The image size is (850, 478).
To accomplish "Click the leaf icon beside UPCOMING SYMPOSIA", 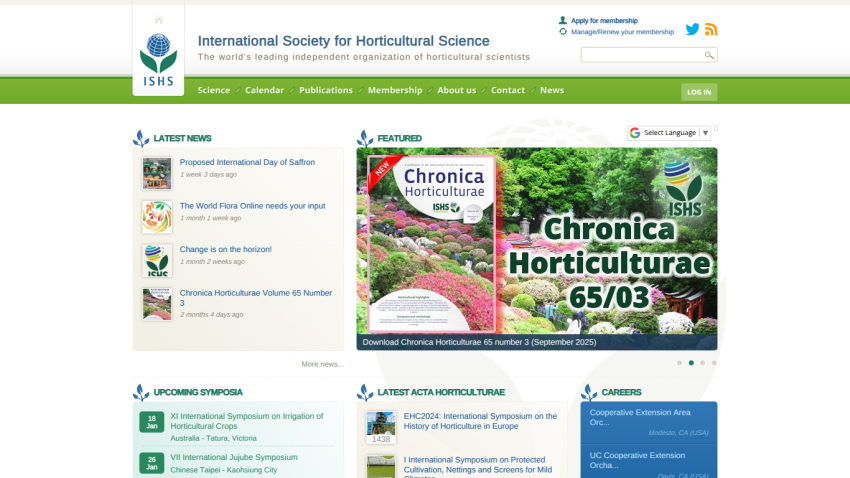I will pos(141,392).
